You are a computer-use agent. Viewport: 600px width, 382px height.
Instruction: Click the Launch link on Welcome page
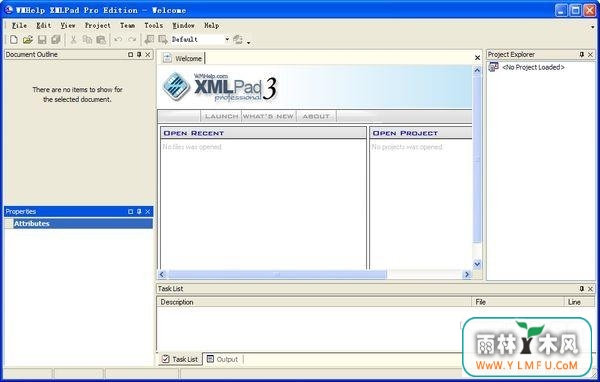221,116
